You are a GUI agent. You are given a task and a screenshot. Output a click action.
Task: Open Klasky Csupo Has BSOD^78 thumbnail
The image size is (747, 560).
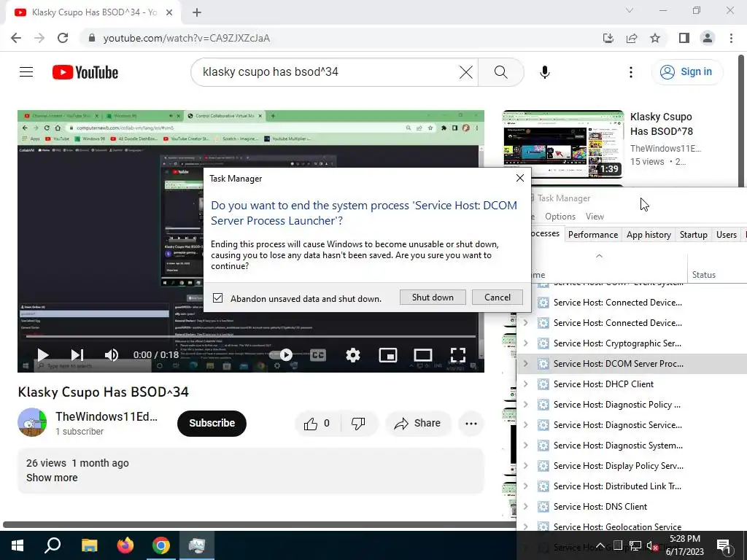click(563, 144)
